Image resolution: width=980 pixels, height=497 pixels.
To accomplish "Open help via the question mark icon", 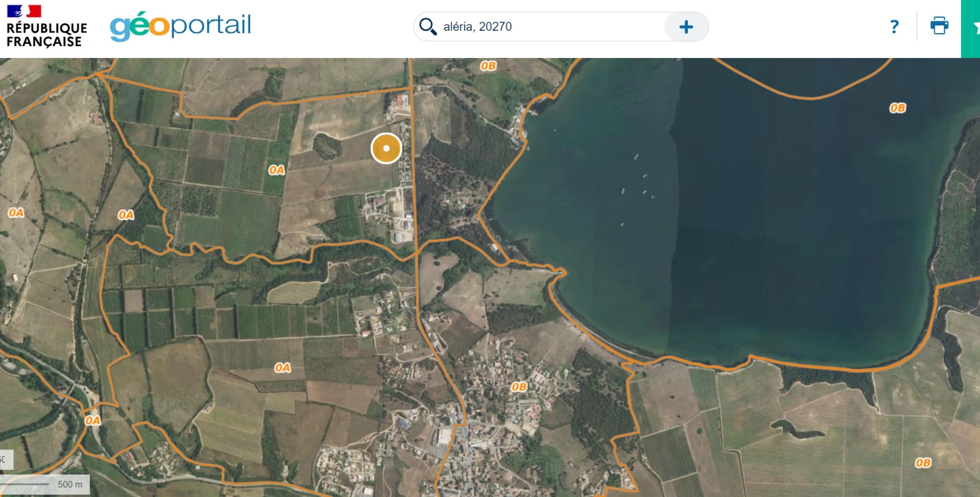I will pos(894,27).
